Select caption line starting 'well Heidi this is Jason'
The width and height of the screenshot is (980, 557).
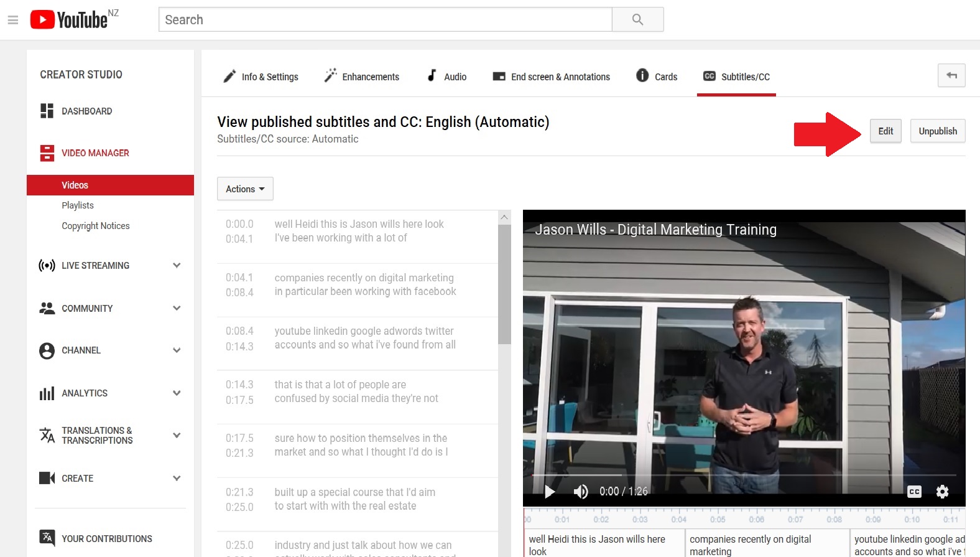coord(358,237)
